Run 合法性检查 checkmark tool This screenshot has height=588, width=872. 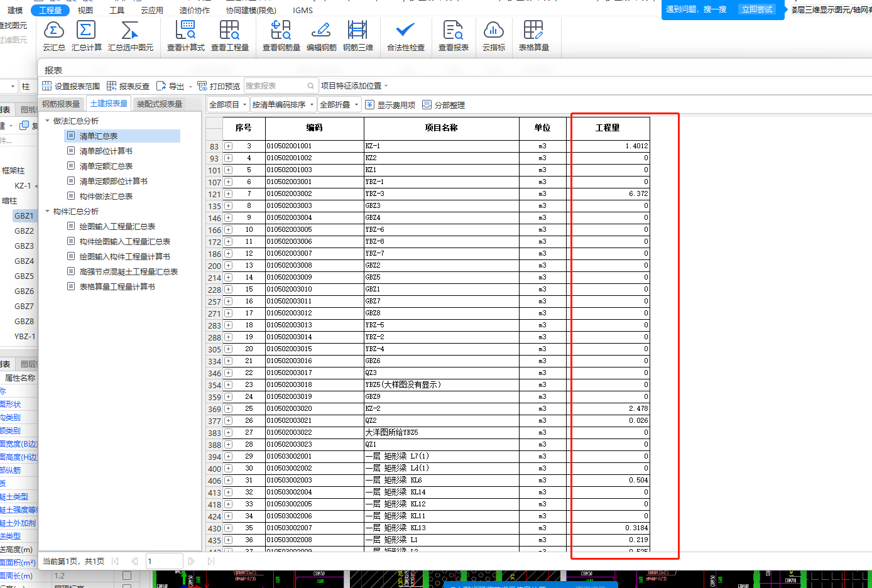(x=405, y=36)
